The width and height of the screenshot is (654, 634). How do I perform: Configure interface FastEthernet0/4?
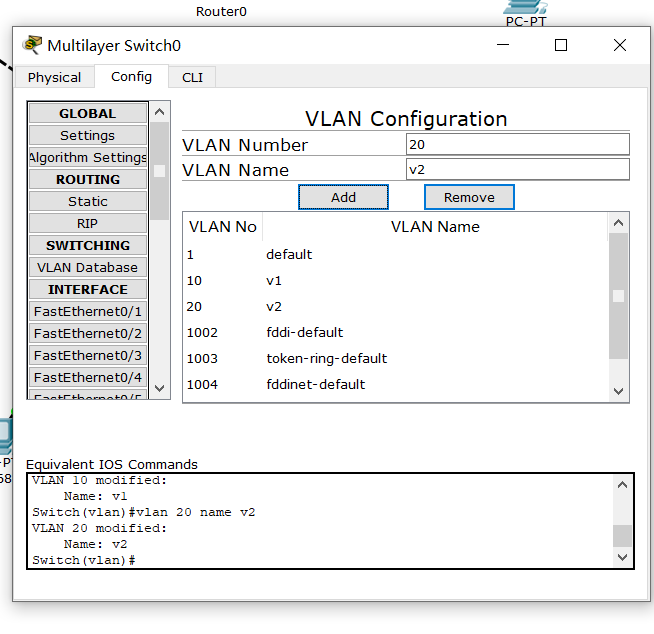pyautogui.click(x=88, y=377)
